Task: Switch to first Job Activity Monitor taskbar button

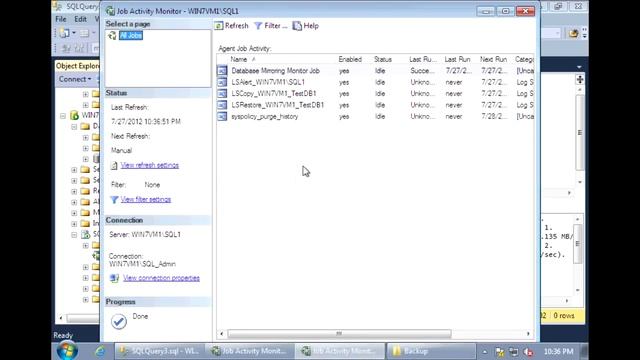Action: (x=249, y=351)
